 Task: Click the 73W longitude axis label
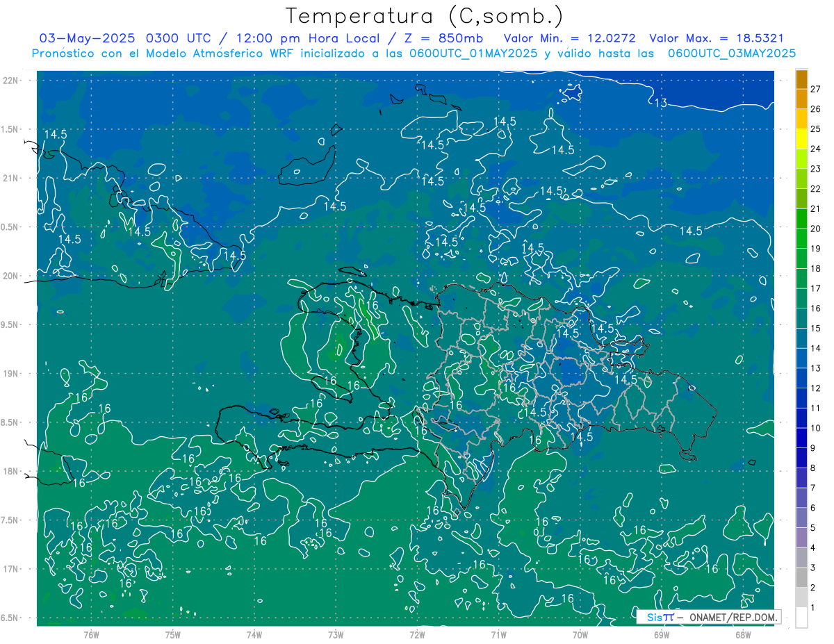click(336, 634)
